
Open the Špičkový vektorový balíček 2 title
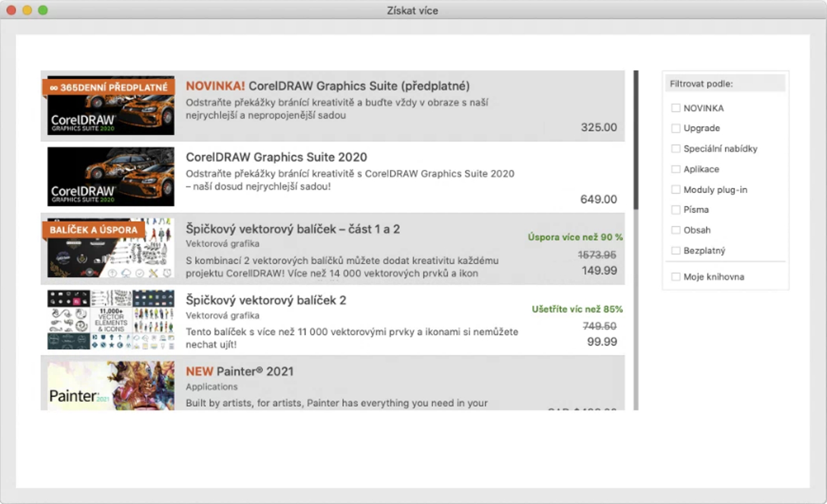[266, 300]
